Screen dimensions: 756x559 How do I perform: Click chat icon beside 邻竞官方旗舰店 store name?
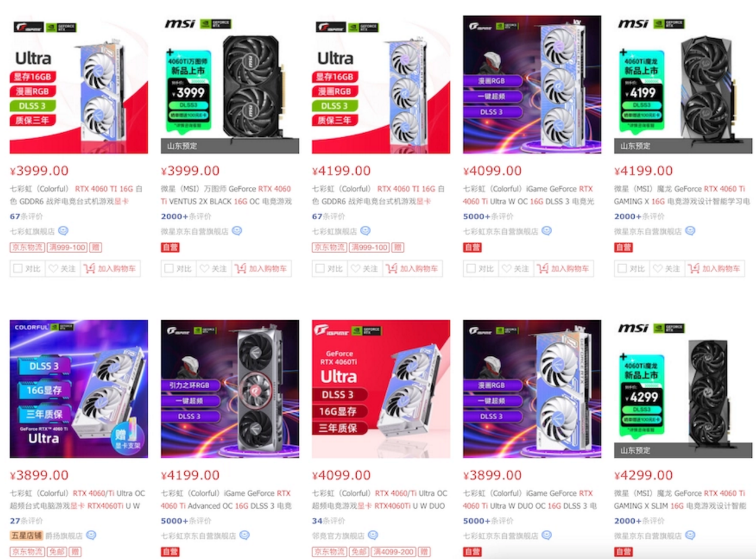tap(373, 536)
